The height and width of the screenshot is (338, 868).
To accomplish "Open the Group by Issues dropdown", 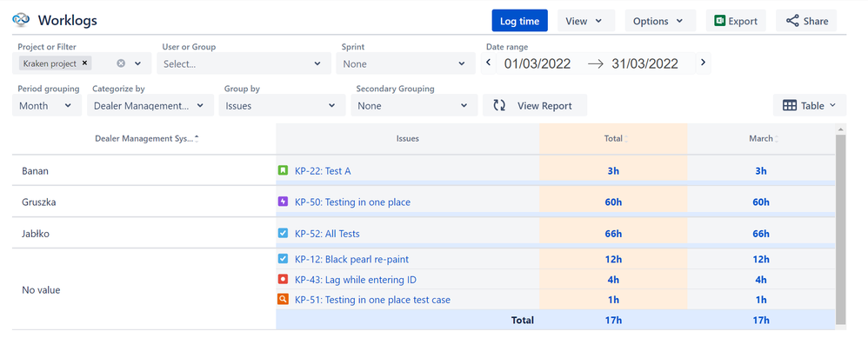I will point(283,106).
